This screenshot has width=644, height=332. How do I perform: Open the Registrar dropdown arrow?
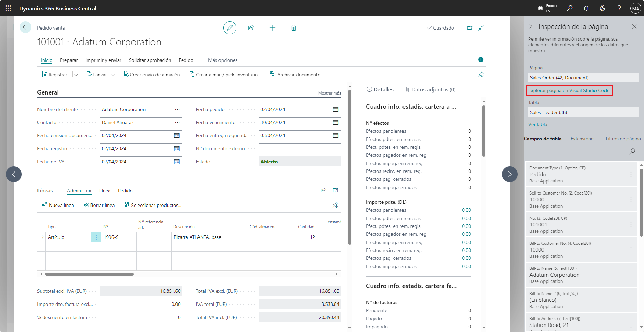pyautogui.click(x=76, y=75)
